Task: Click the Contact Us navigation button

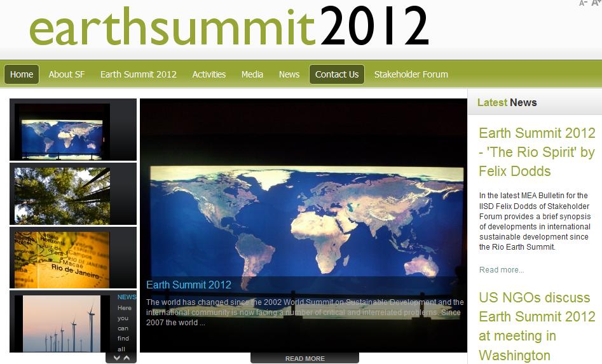Action: point(337,74)
